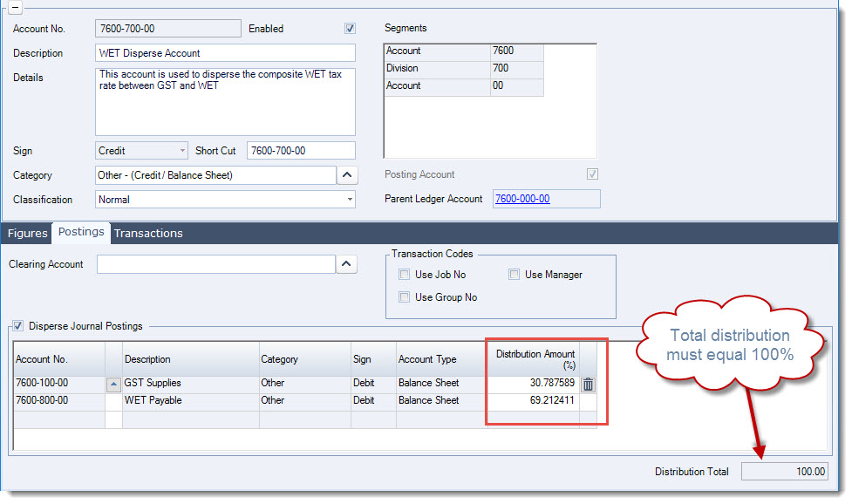Enable Use Manager
This screenshot has width=852, height=504.
pyautogui.click(x=514, y=275)
